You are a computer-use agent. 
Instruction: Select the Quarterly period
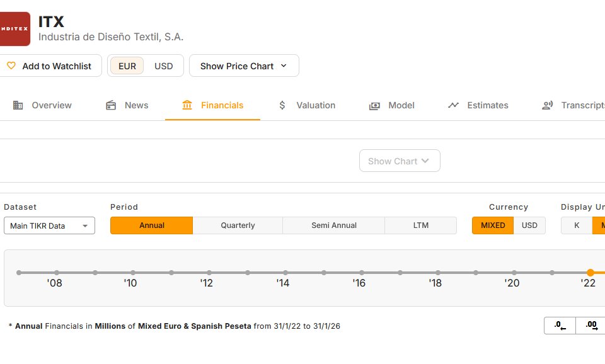[x=238, y=225]
